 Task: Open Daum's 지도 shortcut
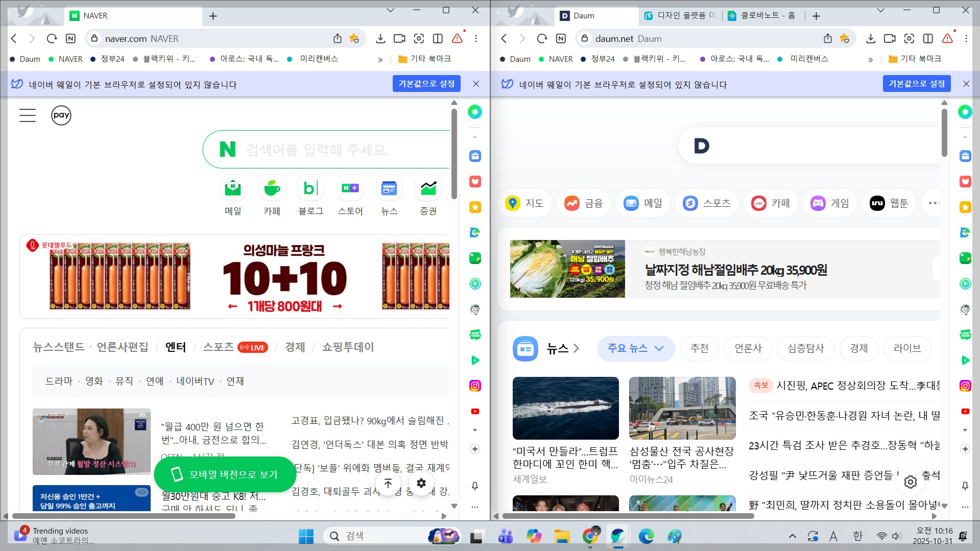pyautogui.click(x=525, y=203)
